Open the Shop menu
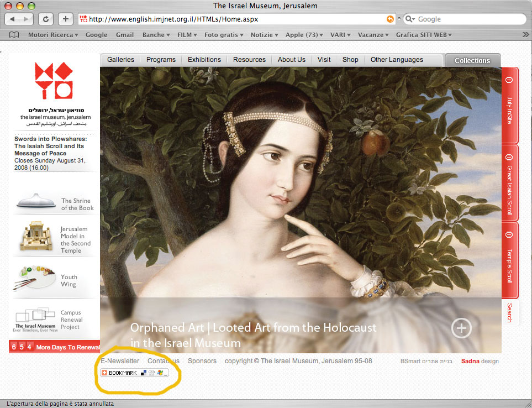Image resolution: width=532 pixels, height=408 pixels. click(350, 60)
